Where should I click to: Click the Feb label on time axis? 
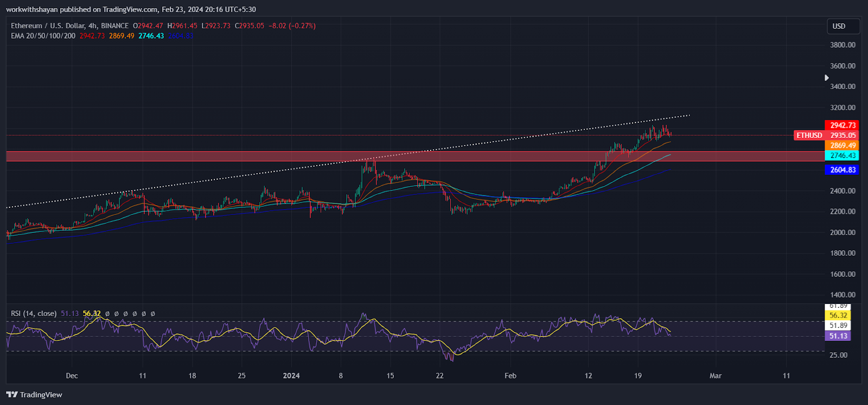(x=510, y=376)
